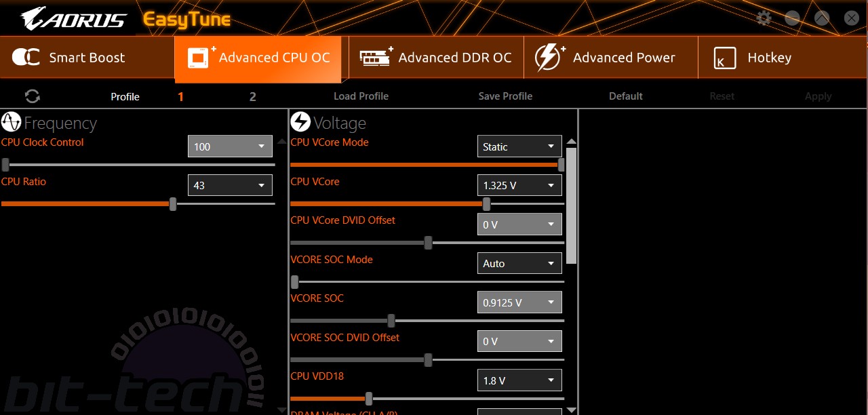Open CPU Ratio dropdown showing 43
Screen dimensions: 868x415
point(230,185)
